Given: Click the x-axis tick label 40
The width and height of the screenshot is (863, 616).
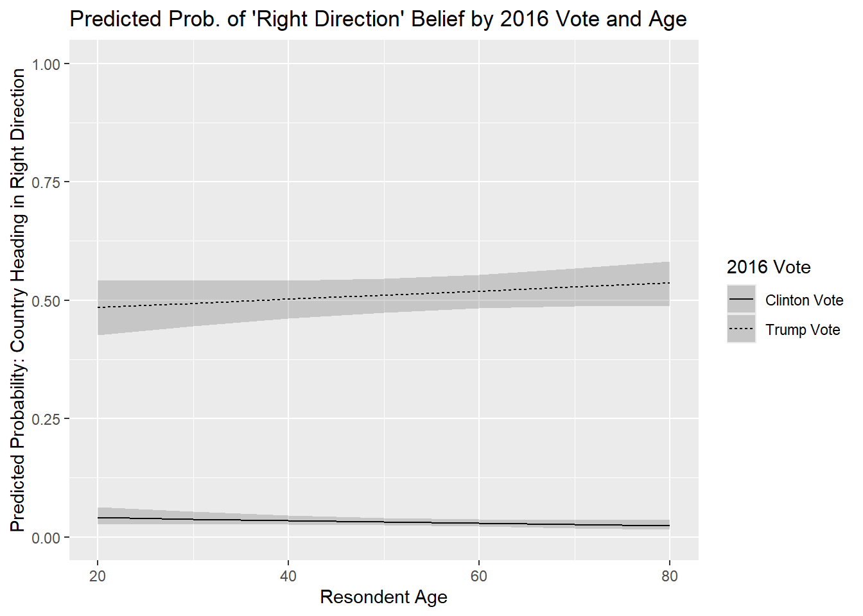Looking at the screenshot, I should pos(288,576).
